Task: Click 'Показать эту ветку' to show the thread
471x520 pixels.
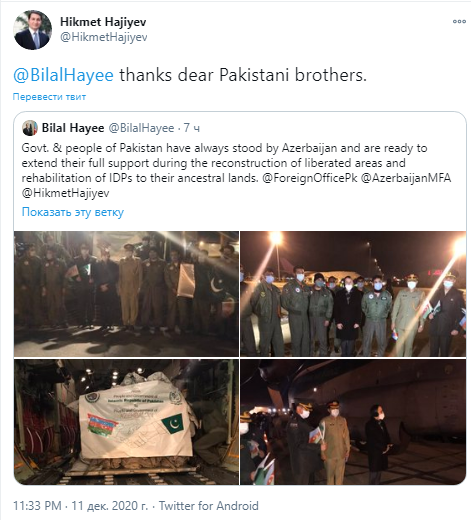Action: (x=73, y=212)
